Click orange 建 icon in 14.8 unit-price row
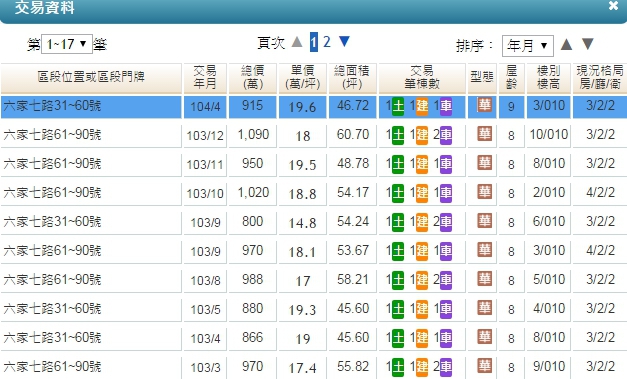 (422, 223)
